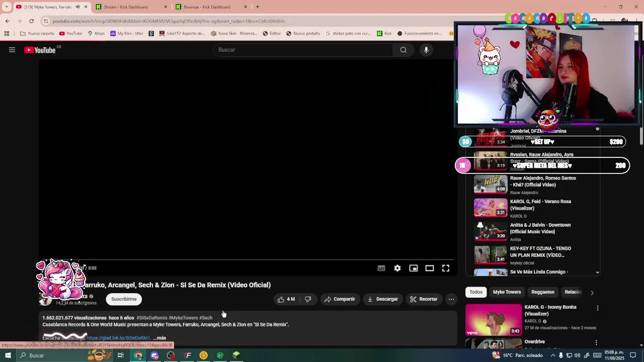The height and width of the screenshot is (362, 644).
Task: Share the video with Compartir
Action: [x=340, y=299]
